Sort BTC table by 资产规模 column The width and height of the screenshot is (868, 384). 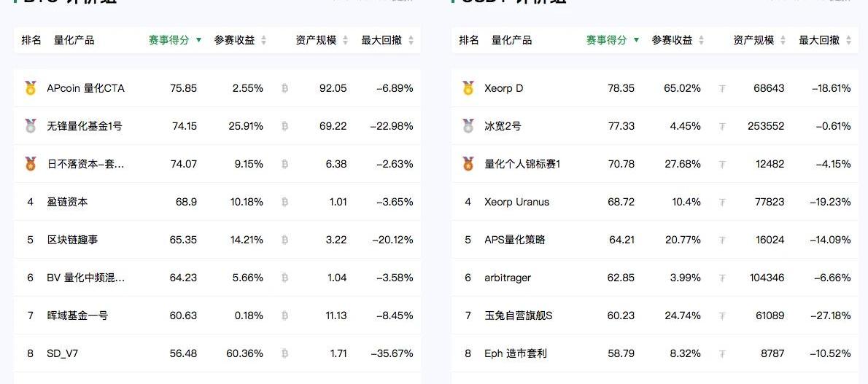click(x=322, y=40)
